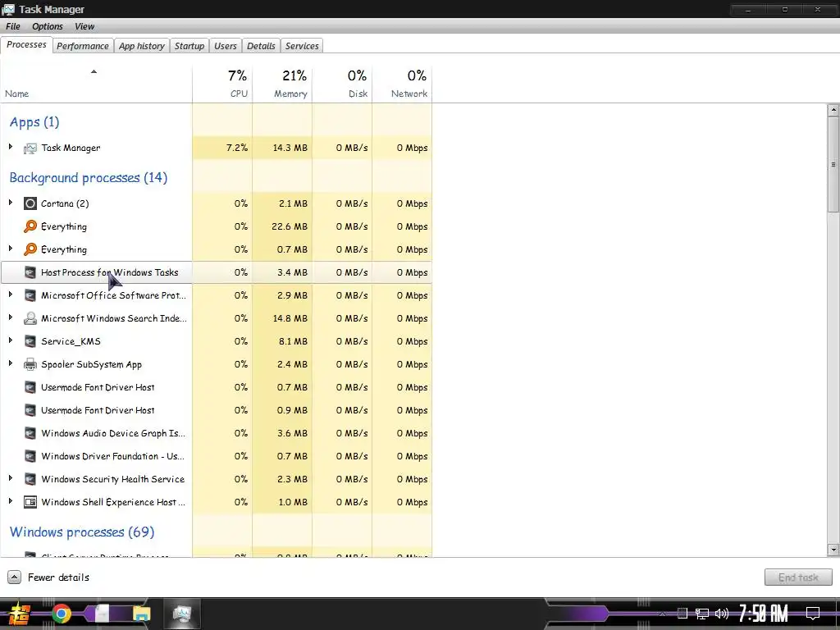Switch to the Startup tab
This screenshot has height=630, width=840.
189,46
